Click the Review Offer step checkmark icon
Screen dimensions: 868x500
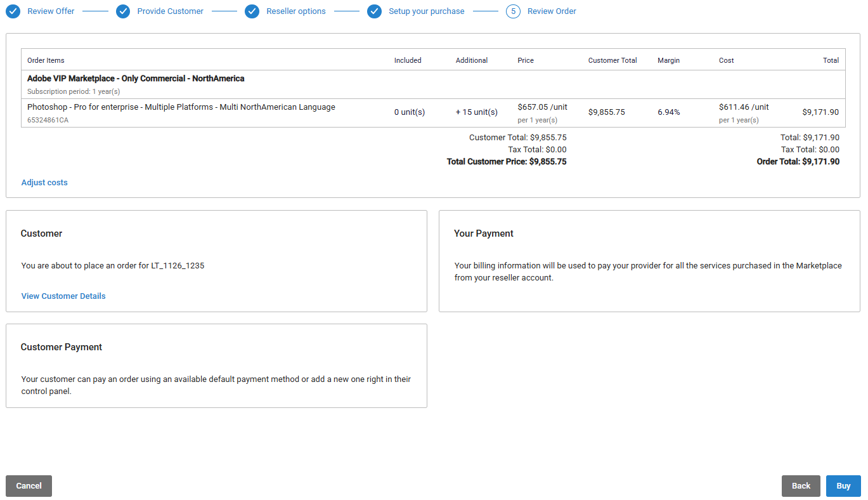[x=13, y=11]
